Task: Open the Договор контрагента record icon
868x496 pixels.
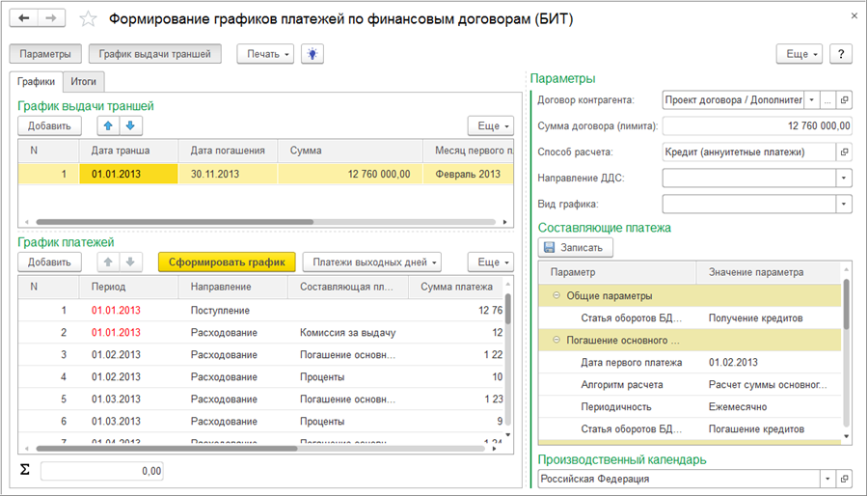Action: pyautogui.click(x=844, y=99)
